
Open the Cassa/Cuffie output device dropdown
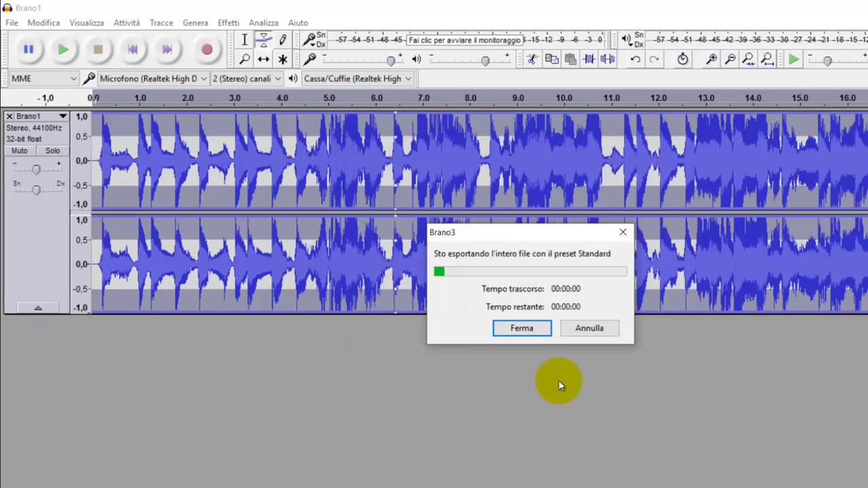(x=357, y=79)
